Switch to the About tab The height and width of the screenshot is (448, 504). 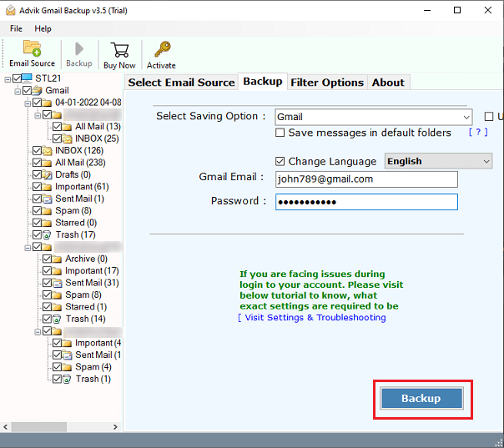388,83
